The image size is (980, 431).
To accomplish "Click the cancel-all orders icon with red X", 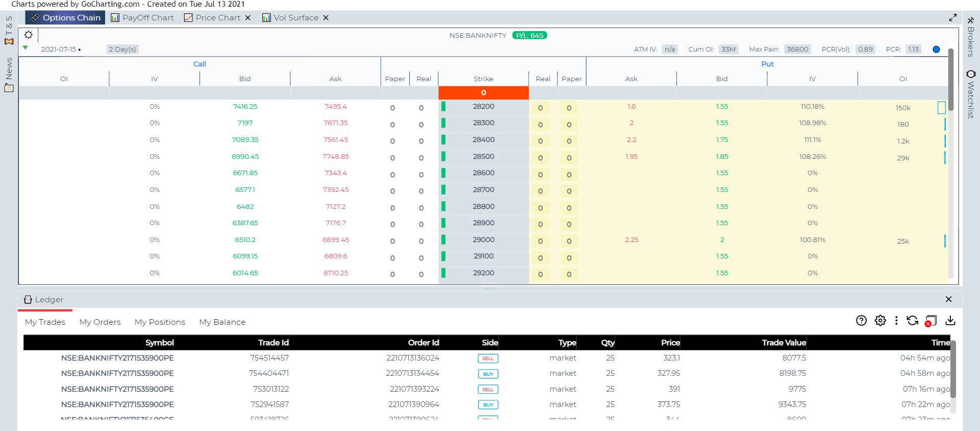I will tap(930, 321).
